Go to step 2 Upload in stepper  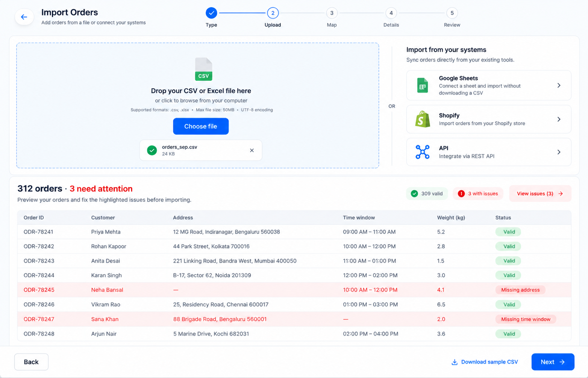point(273,13)
